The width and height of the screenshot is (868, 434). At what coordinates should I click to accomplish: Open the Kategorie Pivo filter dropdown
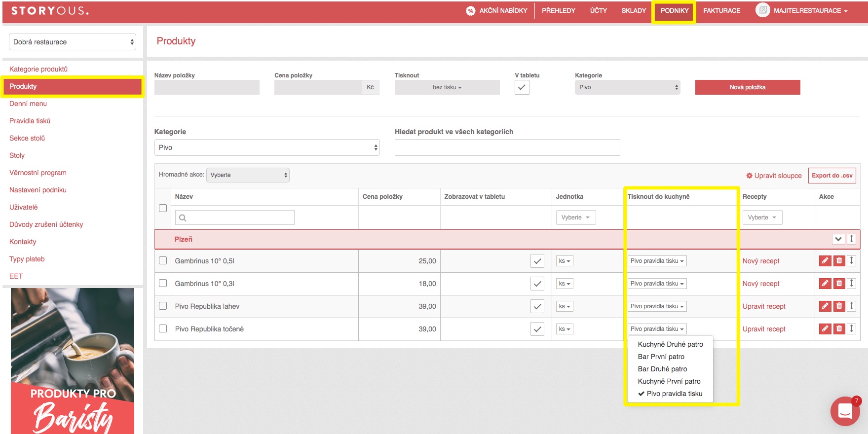[x=267, y=147]
